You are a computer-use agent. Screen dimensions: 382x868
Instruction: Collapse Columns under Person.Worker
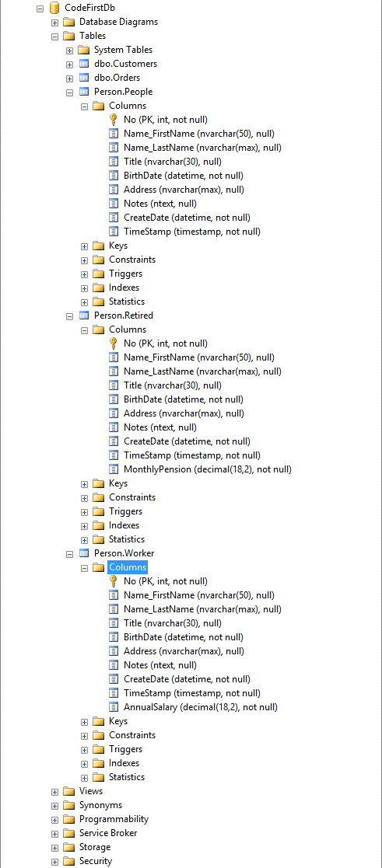[85, 568]
